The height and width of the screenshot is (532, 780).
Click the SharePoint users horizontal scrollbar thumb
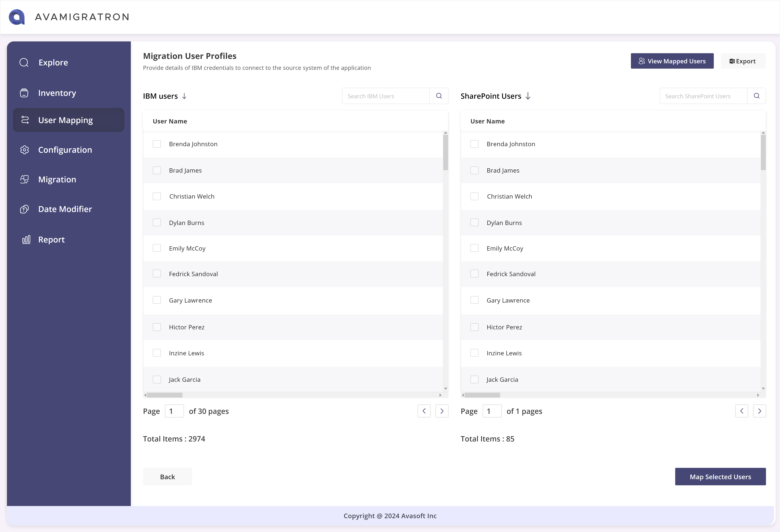coord(482,395)
